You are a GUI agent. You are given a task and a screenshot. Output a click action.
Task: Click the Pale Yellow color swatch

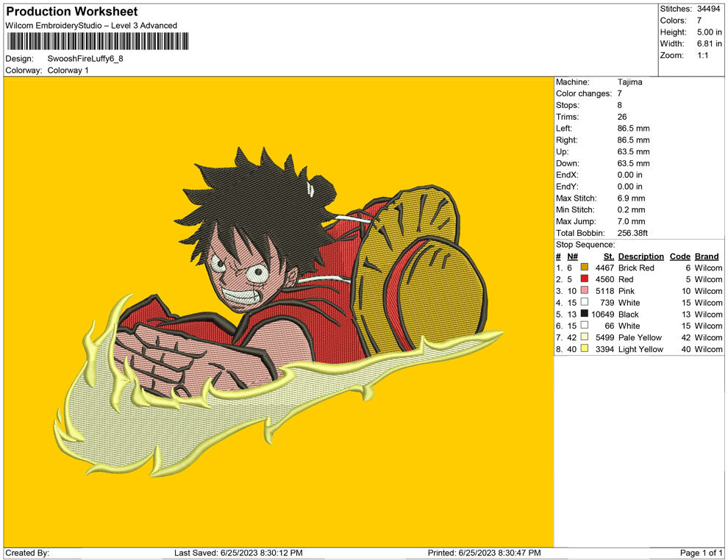[584, 337]
